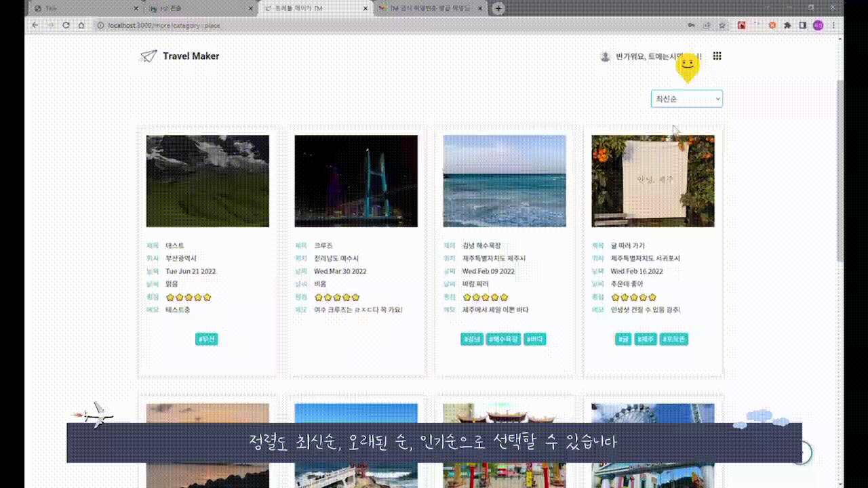Image resolution: width=868 pixels, height=488 pixels.
Task: Open a new browser tab
Action: coord(498,8)
